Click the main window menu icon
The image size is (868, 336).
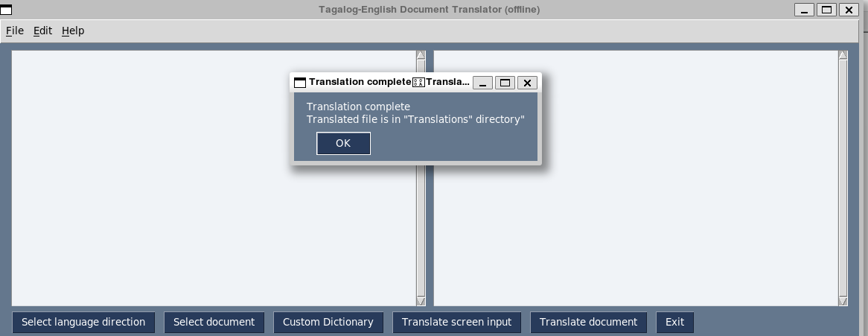click(x=6, y=10)
